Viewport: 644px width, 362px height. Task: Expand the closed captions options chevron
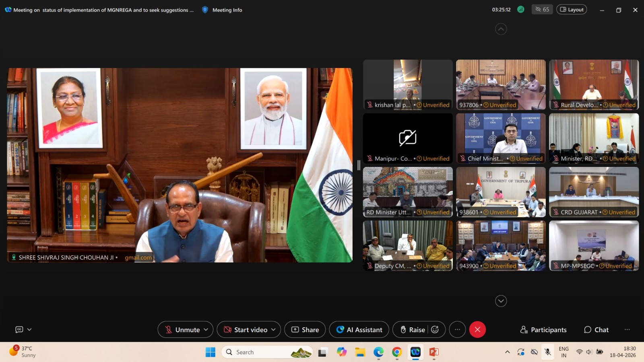[x=29, y=329]
